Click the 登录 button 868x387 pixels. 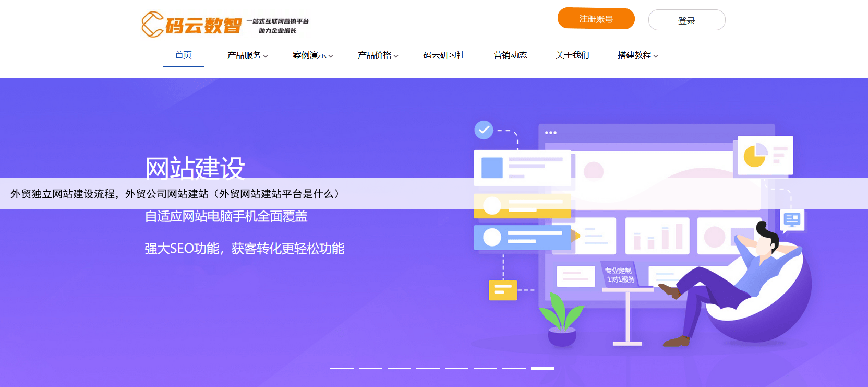coord(686,20)
